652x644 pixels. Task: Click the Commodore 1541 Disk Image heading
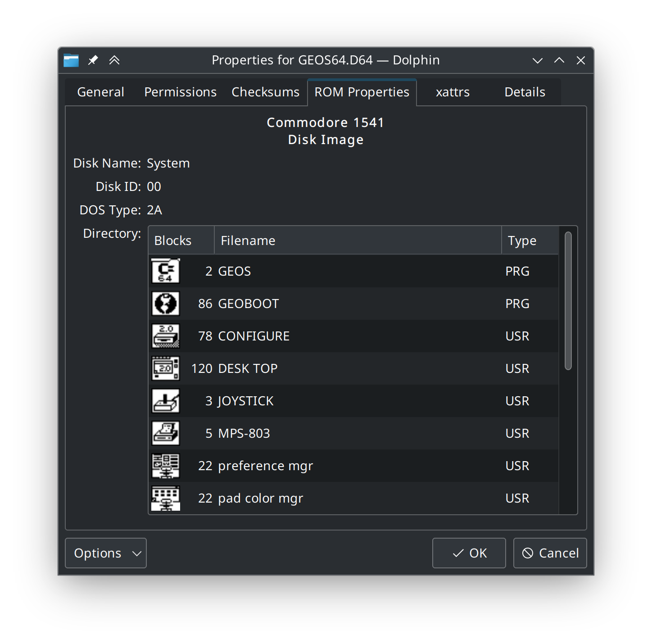click(326, 131)
